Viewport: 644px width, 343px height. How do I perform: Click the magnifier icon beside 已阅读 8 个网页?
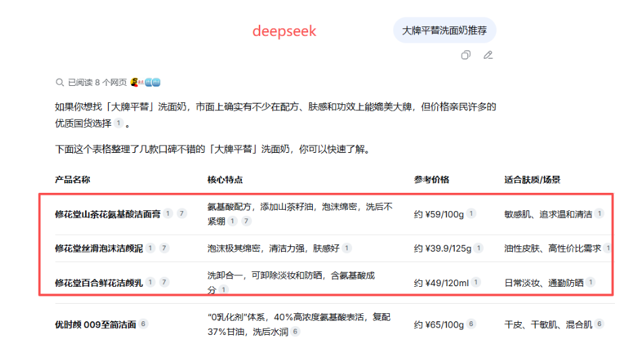coord(59,83)
